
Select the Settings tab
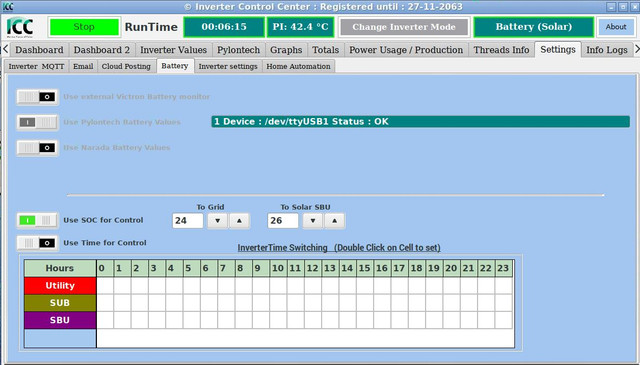click(x=558, y=49)
